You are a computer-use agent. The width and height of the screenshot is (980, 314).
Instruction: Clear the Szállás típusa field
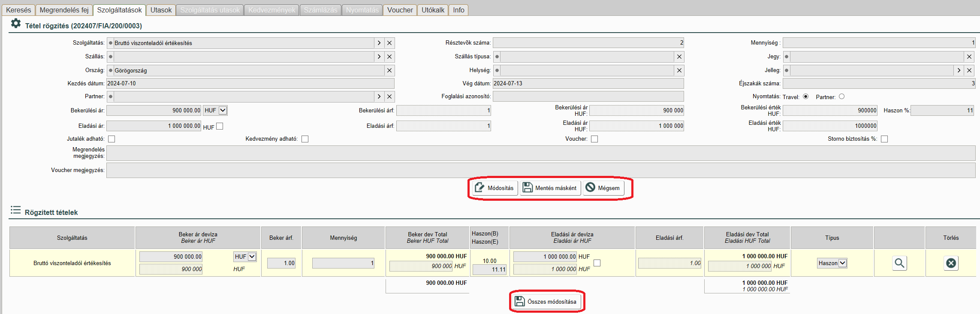coord(679,57)
